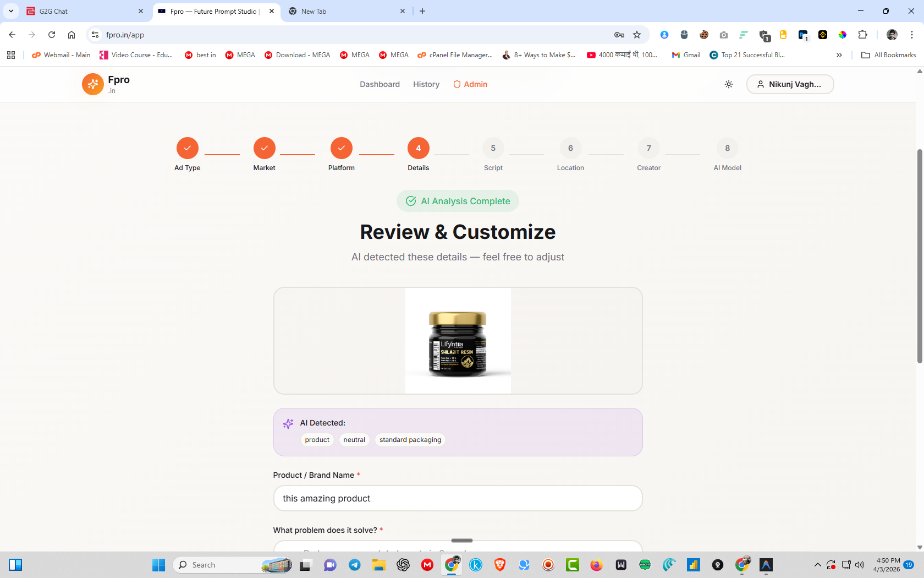
Task: Open Webmail - Main bookmark
Action: (x=61, y=55)
